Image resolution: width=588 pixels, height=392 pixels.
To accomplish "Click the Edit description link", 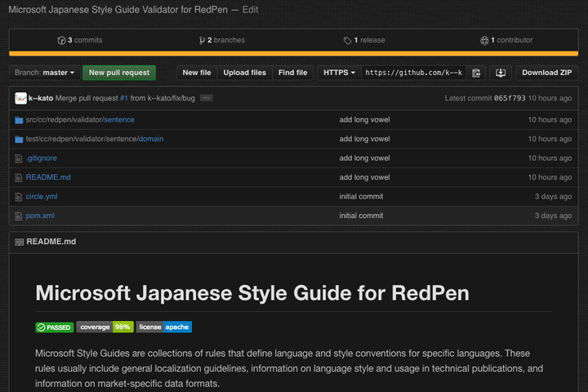I will (250, 10).
